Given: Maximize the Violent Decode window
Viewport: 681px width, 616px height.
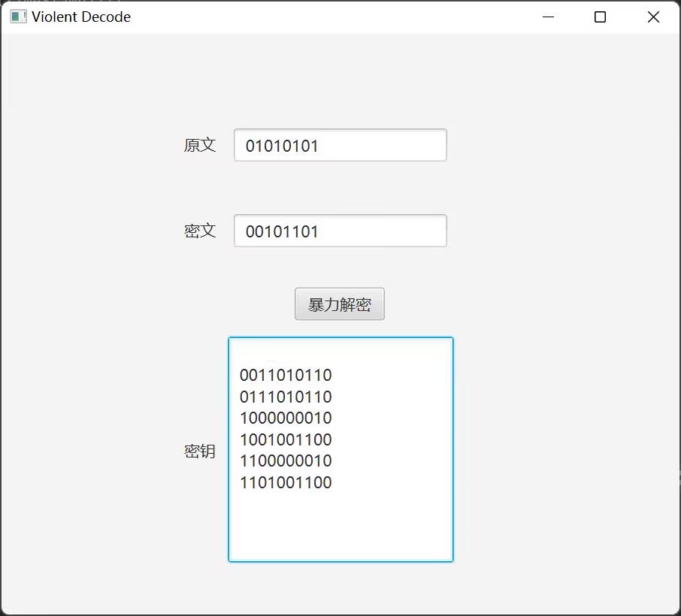Looking at the screenshot, I should [x=600, y=17].
